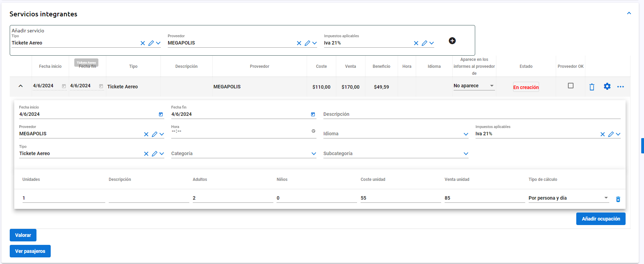
Task: Open Tipo de cálculo dropdown
Action: tap(569, 198)
